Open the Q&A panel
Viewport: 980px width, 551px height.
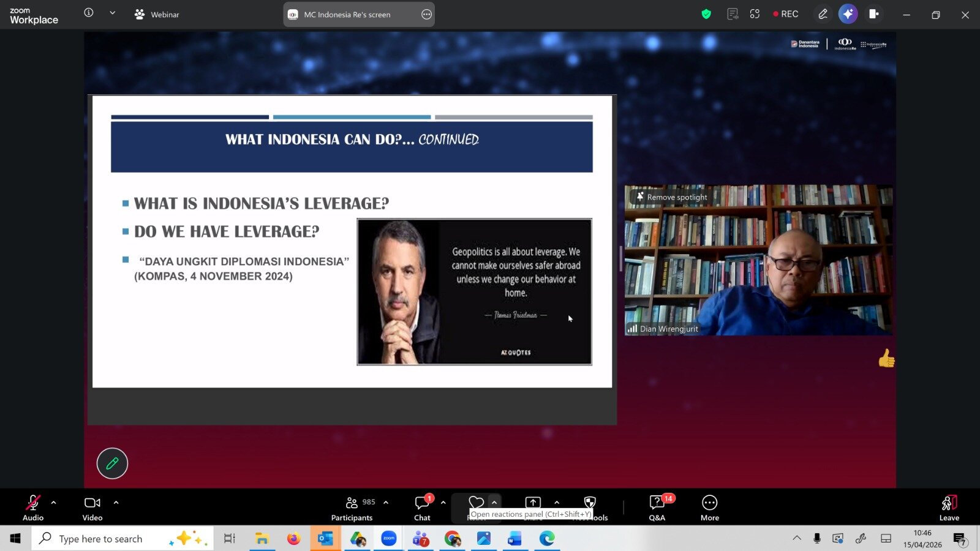coord(657,508)
